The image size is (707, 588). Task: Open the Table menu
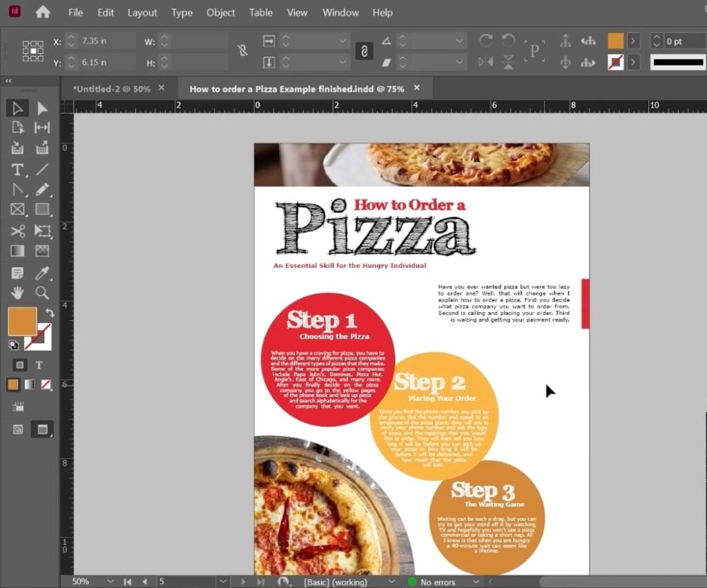coord(260,12)
